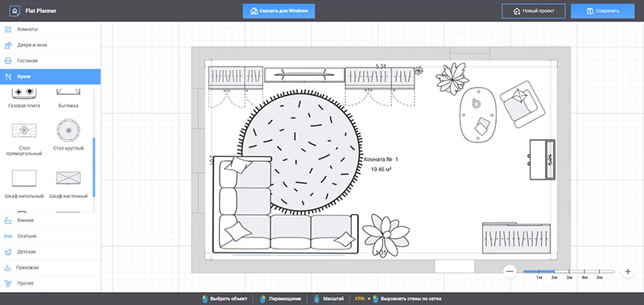Click the Flat Planner logo icon

pyautogui.click(x=14, y=11)
